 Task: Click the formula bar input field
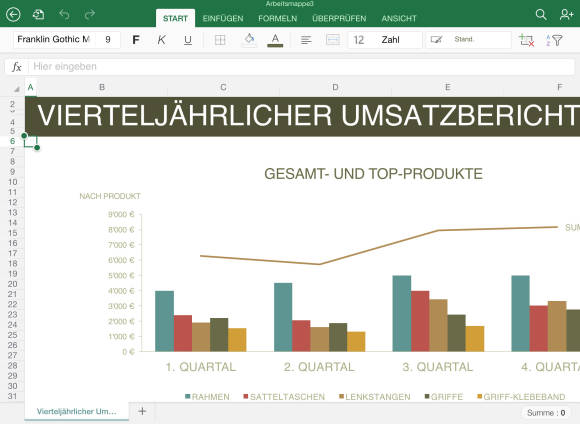(x=302, y=67)
